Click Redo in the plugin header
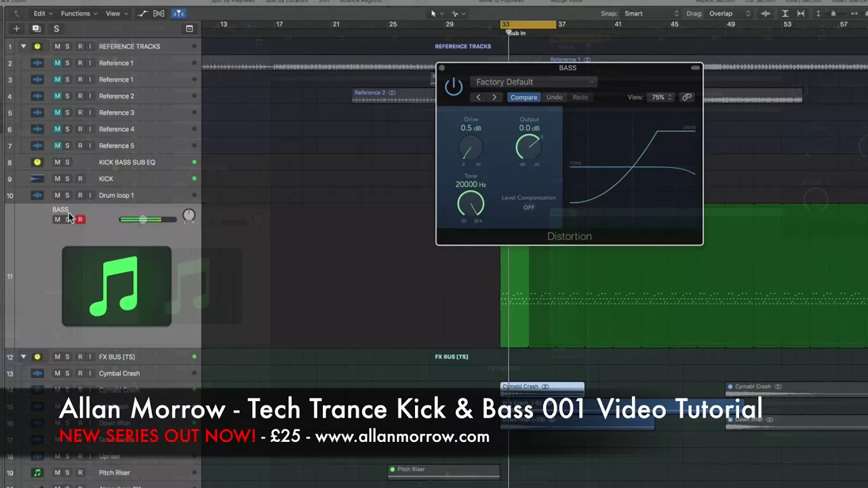Viewport: 868px width, 488px height. (x=580, y=98)
